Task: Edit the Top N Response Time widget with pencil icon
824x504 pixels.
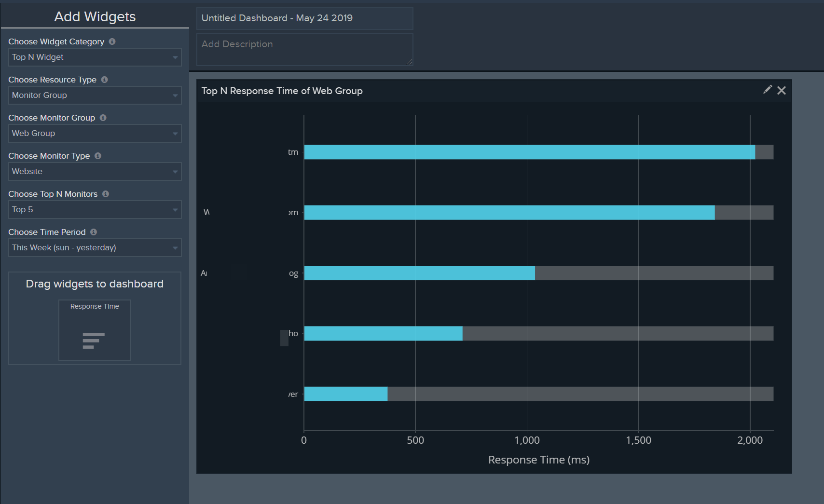Action: tap(767, 90)
